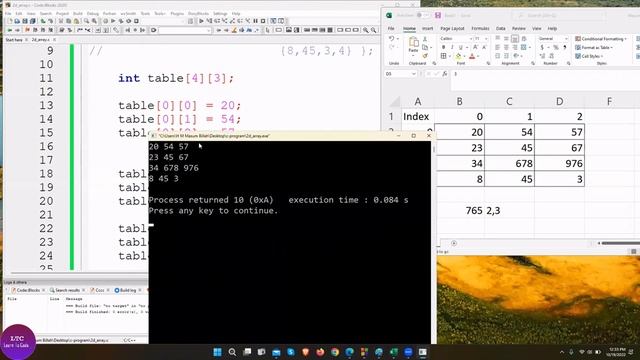640x360 pixels.
Task: Open the search combo box in Code::Blocks toolbar
Action: (185, 30)
